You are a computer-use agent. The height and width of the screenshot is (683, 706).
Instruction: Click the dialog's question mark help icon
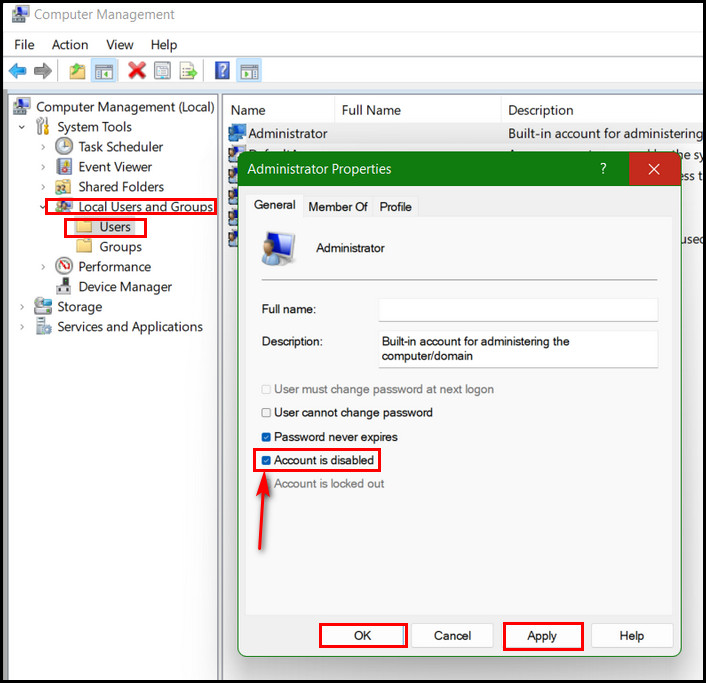point(603,169)
